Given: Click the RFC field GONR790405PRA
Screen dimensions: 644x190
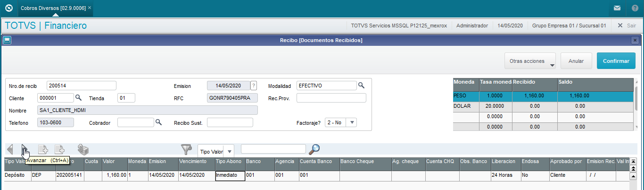Looking at the screenshot, I should point(232,98).
